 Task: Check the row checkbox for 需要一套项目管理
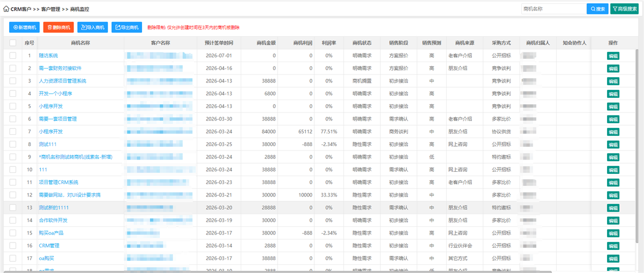[x=13, y=119]
